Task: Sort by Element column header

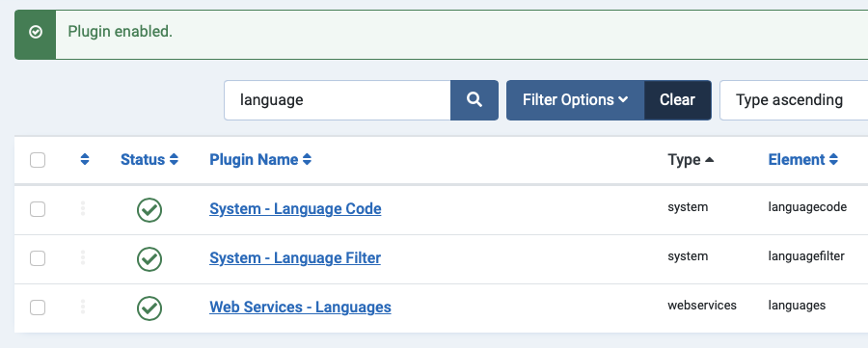Action: pos(802,160)
